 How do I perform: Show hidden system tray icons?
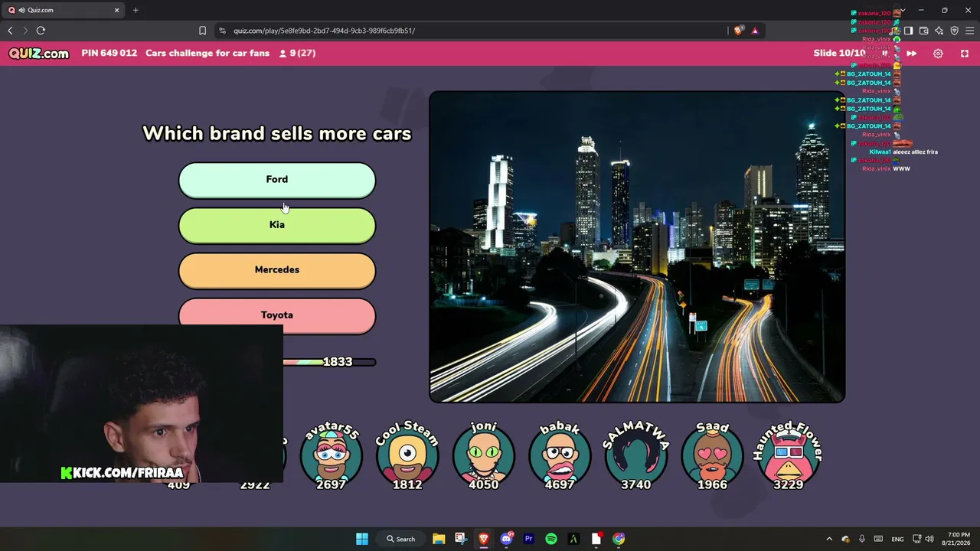point(829,539)
